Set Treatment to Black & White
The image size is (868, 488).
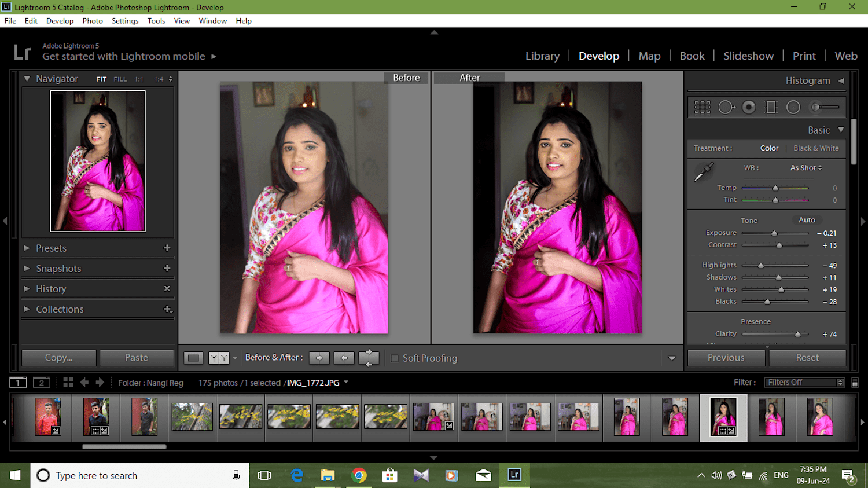coord(816,148)
